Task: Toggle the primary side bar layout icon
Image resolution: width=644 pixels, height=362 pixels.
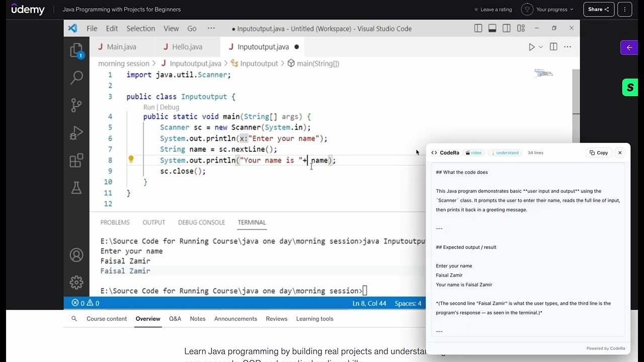Action: pos(478,29)
